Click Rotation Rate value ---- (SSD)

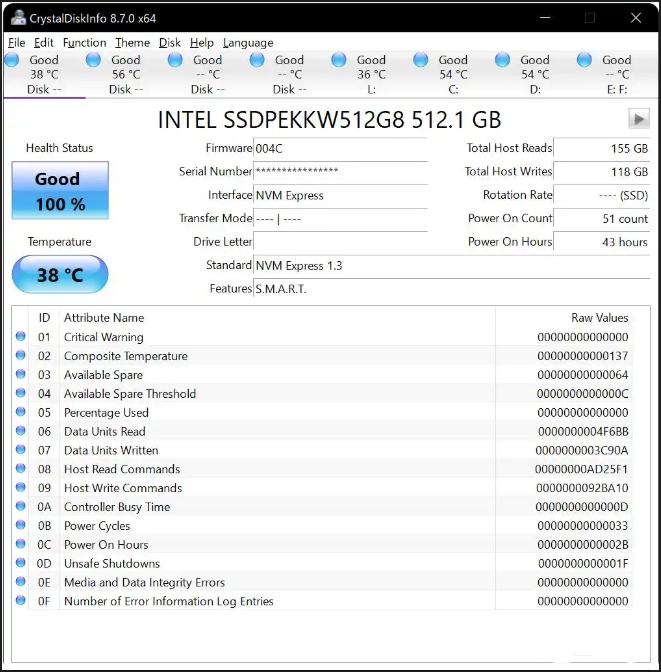602,195
